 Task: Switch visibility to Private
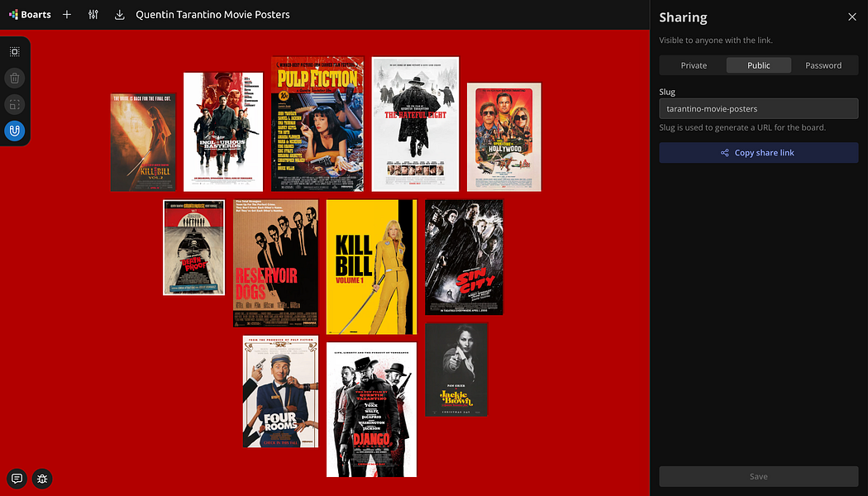point(694,65)
